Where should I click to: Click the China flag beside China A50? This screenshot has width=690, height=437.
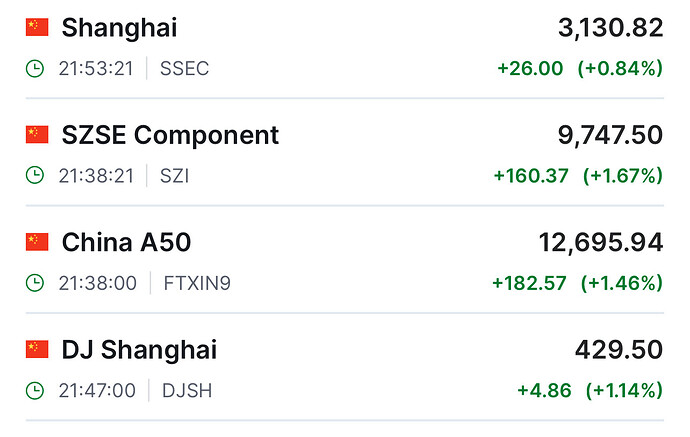(37, 242)
